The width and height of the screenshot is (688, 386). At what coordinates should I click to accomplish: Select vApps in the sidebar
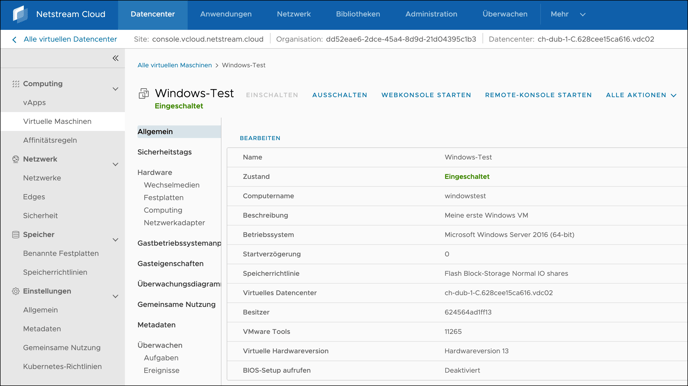pos(34,102)
